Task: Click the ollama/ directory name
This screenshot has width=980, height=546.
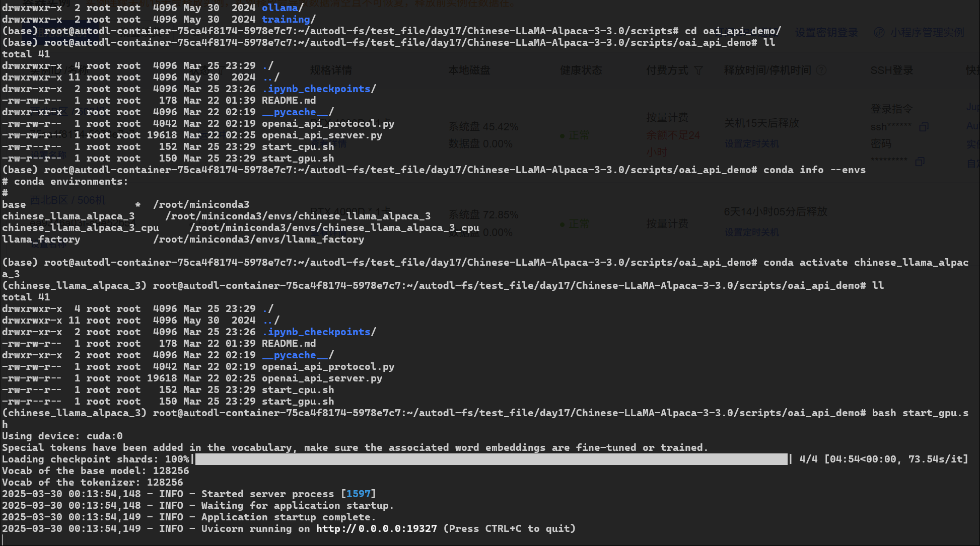Action: (282, 8)
